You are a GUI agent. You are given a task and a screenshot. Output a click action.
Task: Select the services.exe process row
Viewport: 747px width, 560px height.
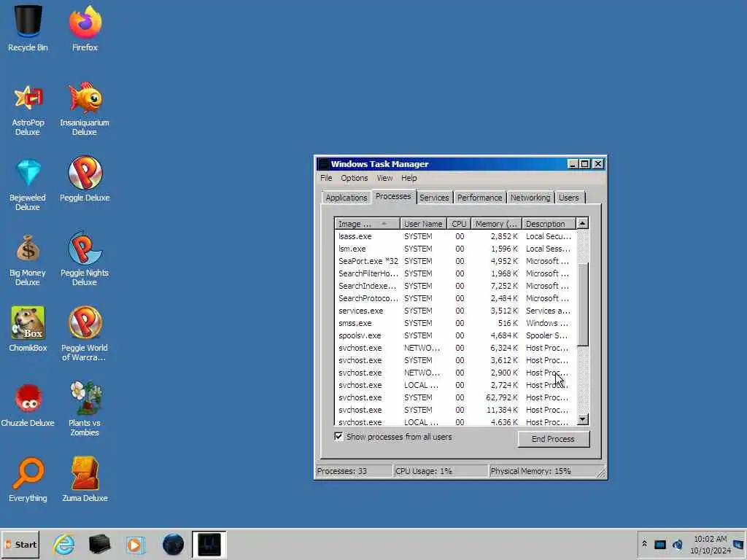(455, 311)
